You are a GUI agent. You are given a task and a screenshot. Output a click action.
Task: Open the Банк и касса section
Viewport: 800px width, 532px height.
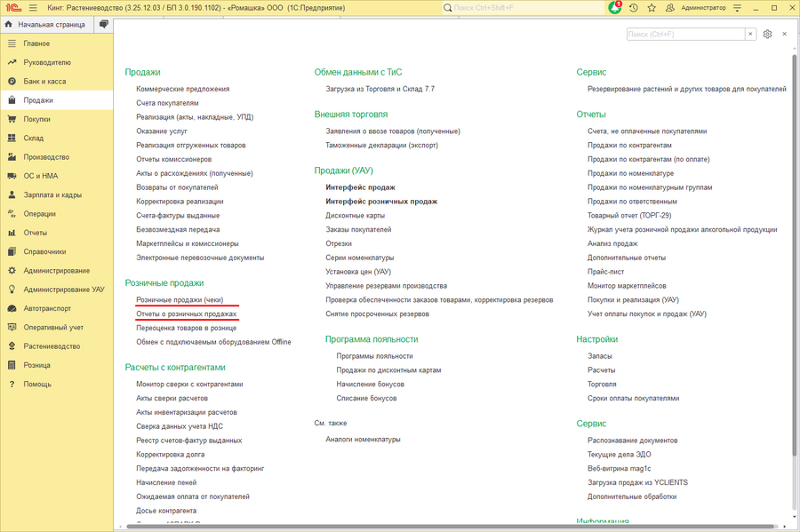click(57, 82)
